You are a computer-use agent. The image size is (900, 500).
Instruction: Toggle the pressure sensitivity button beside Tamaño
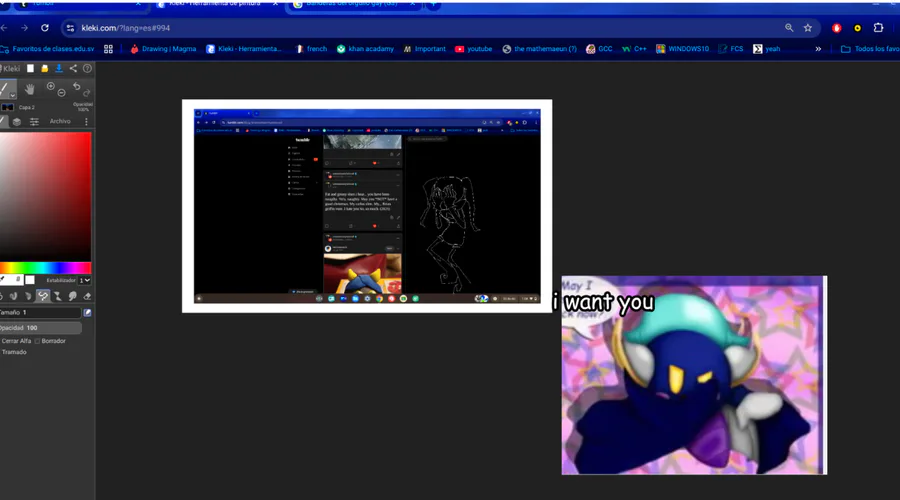coord(87,313)
